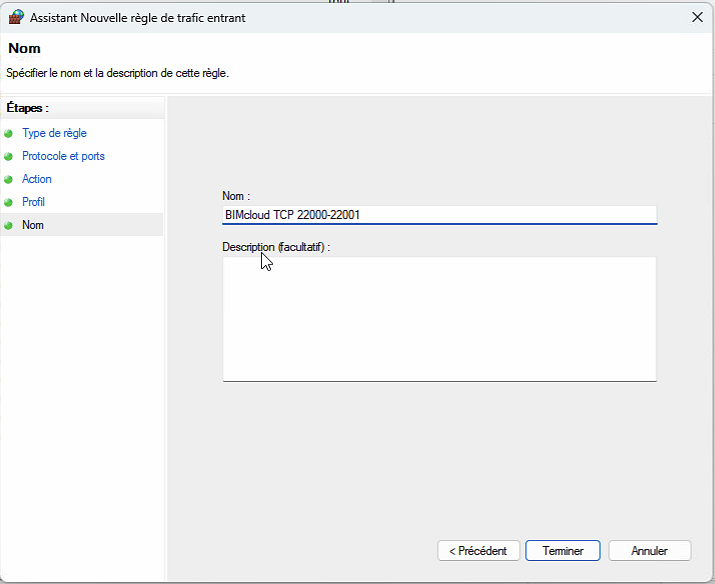Click the window title 'Assistant Nouvelle règle de trafic entrant'

click(138, 18)
